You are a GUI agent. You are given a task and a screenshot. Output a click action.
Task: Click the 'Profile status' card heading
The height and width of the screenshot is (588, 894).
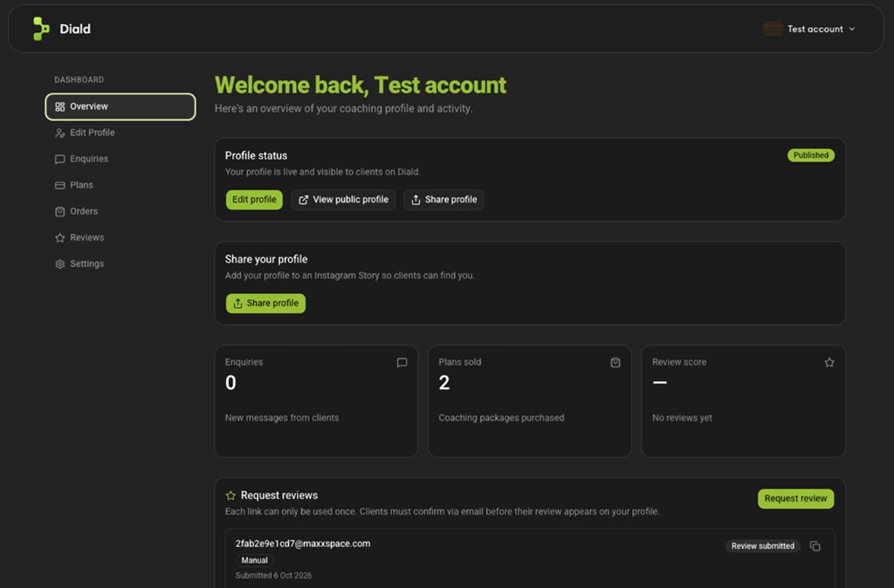click(256, 155)
